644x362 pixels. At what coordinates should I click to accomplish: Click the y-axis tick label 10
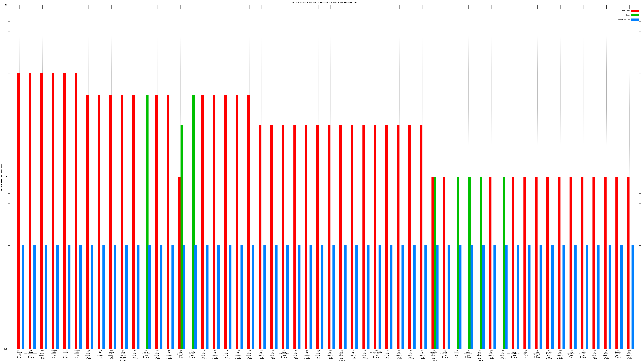click(6, 5)
